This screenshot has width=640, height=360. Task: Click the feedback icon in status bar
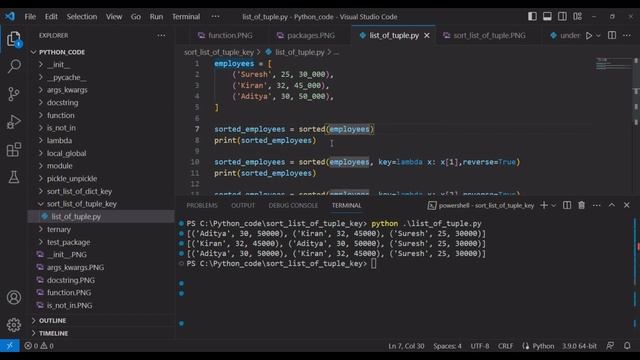pos(610,346)
